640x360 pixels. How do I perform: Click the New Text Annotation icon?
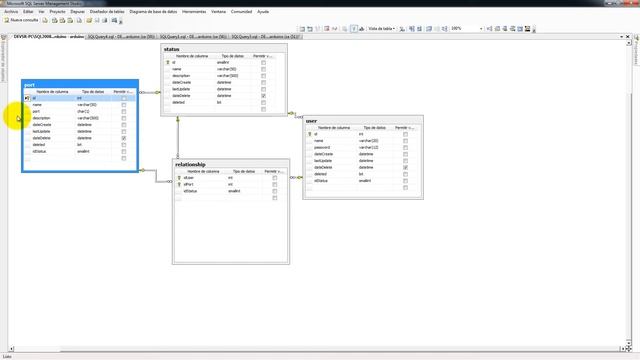click(x=361, y=29)
